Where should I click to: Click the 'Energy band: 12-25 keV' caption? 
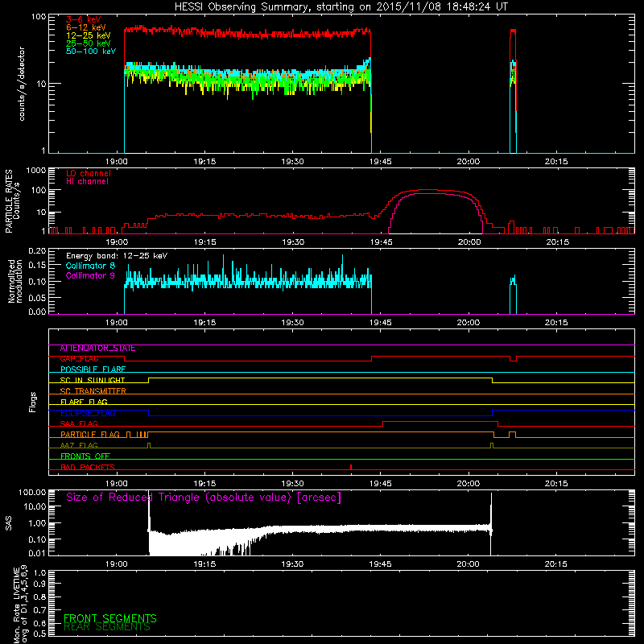(117, 256)
